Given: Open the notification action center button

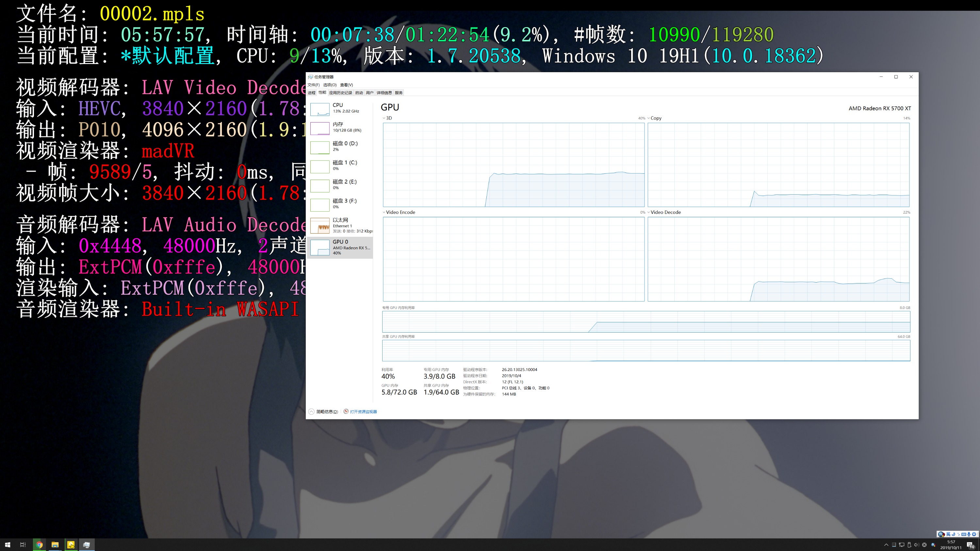Looking at the screenshot, I should (x=970, y=544).
